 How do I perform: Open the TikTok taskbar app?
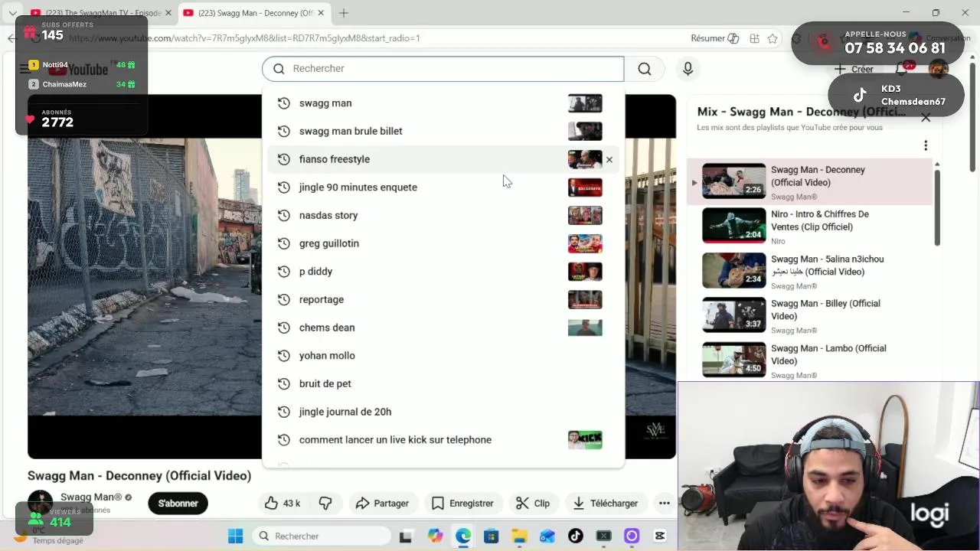tap(576, 536)
